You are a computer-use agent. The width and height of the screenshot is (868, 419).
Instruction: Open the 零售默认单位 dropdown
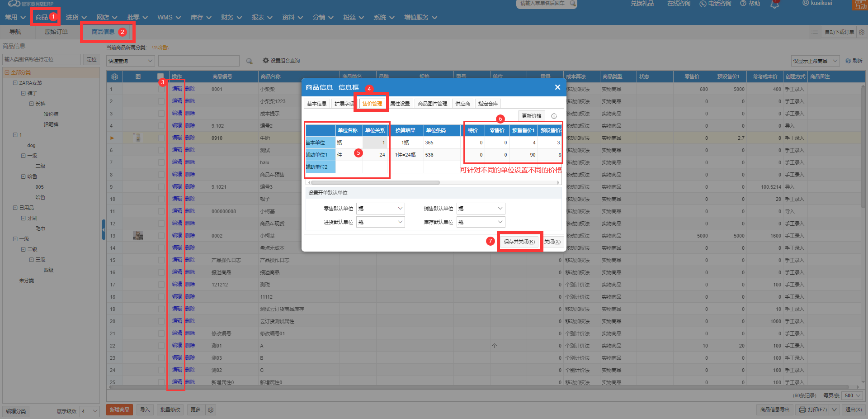click(380, 209)
